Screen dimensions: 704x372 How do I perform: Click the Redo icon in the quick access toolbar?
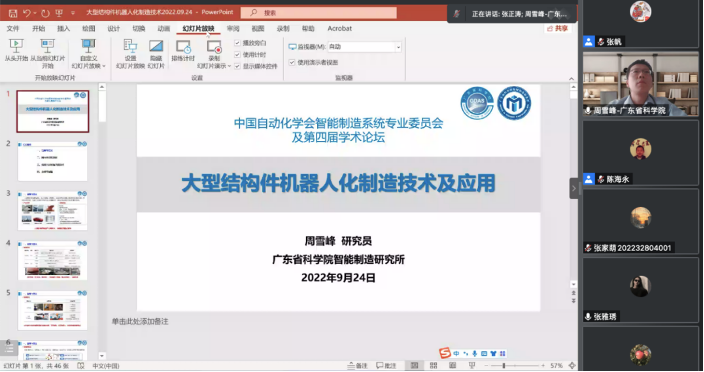45,13
